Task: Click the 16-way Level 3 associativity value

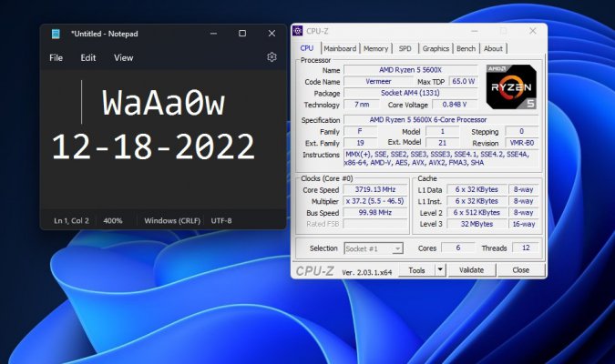Action: [524, 224]
